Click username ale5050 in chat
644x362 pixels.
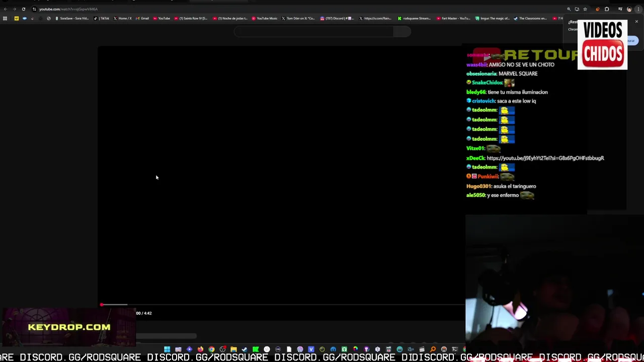point(475,195)
